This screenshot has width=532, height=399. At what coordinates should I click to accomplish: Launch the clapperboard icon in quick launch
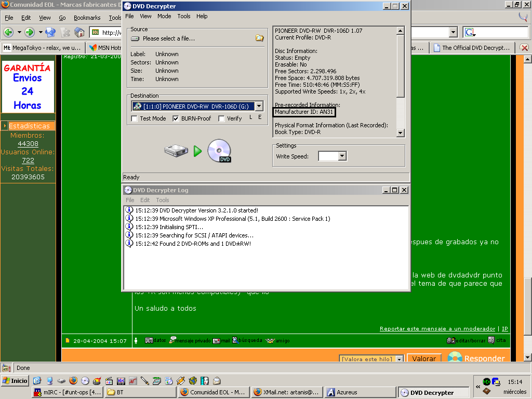[x=109, y=381]
